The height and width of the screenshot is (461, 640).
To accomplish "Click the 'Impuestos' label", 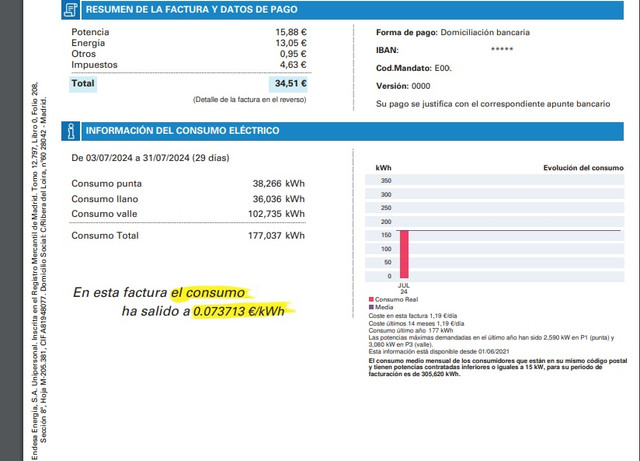I will [x=94, y=65].
